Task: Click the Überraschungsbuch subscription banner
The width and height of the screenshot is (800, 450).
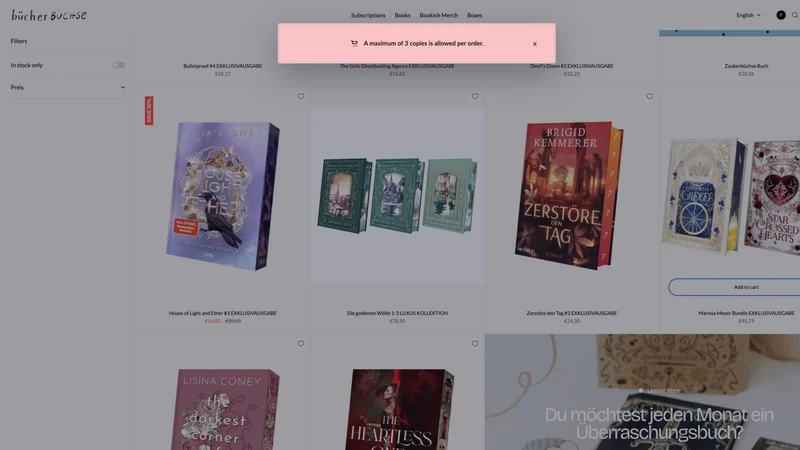Action: coord(642,392)
